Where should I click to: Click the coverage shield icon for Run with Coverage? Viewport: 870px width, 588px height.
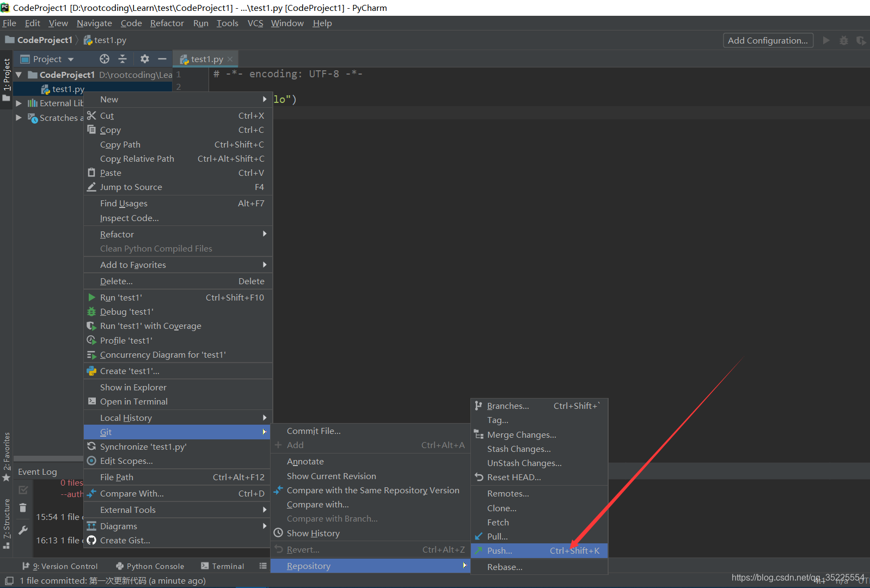coord(91,326)
